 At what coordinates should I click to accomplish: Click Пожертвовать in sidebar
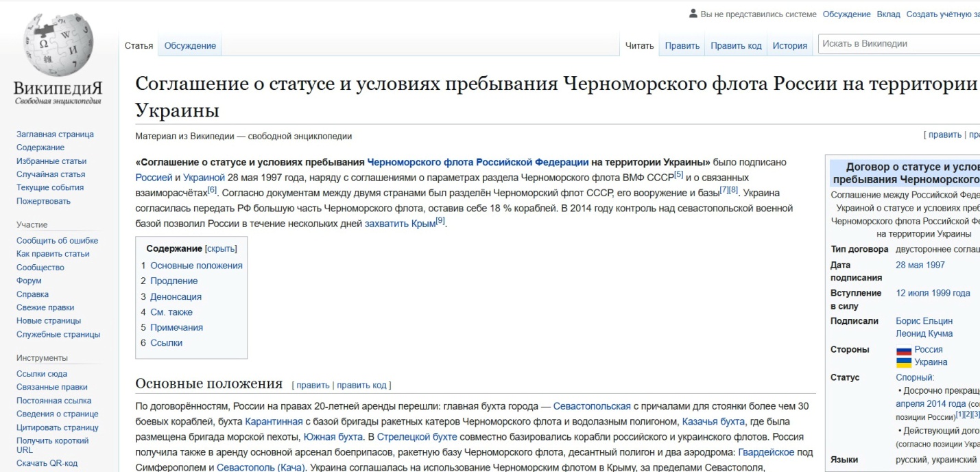pyautogui.click(x=43, y=201)
